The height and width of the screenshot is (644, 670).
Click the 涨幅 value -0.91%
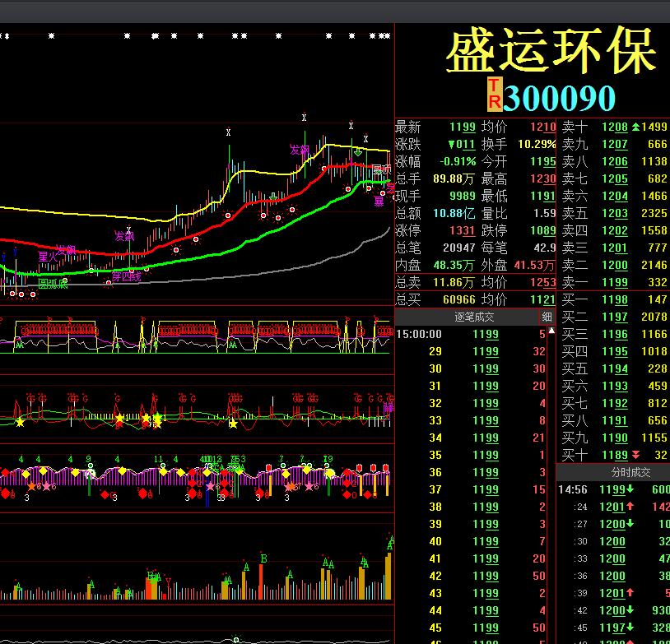click(458, 161)
